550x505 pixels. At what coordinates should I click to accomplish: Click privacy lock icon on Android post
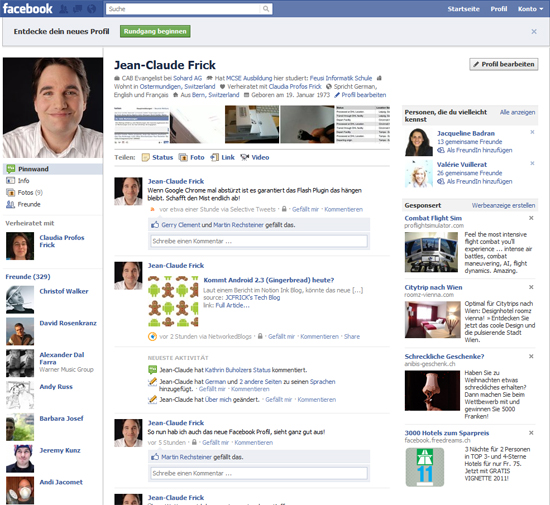tap(260, 336)
